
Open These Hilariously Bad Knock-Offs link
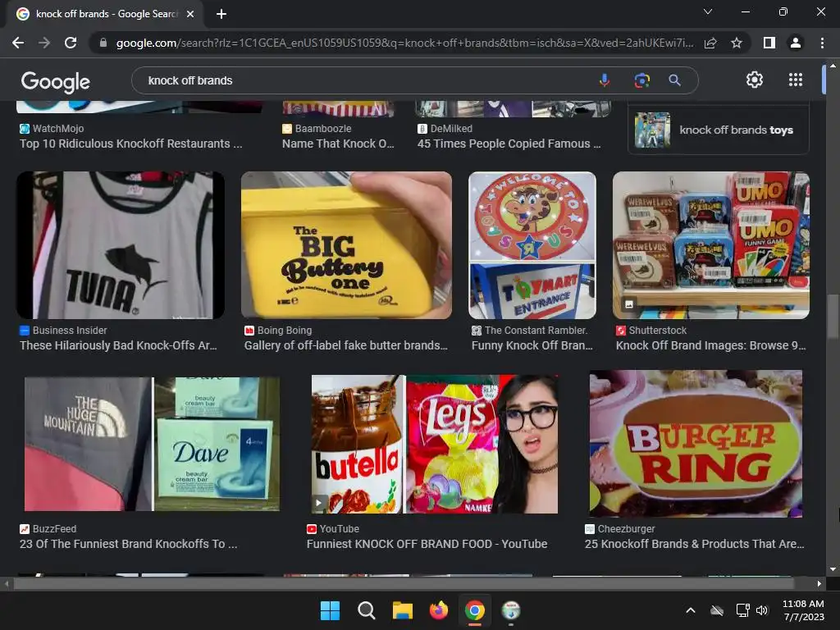pyautogui.click(x=118, y=345)
